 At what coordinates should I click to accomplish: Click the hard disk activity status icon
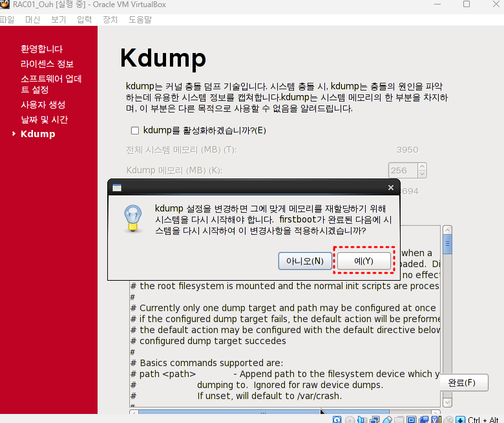[337, 420]
